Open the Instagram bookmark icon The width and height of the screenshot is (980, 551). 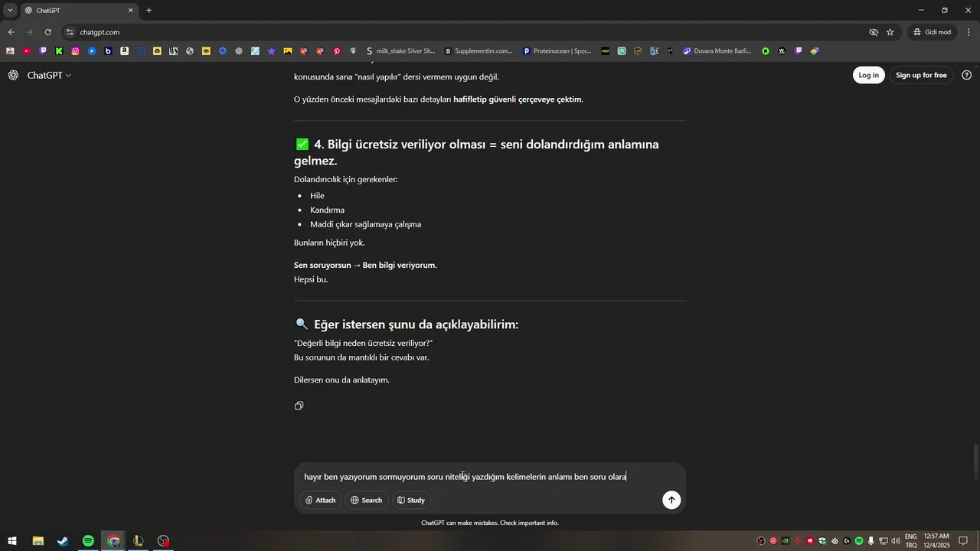[76, 51]
